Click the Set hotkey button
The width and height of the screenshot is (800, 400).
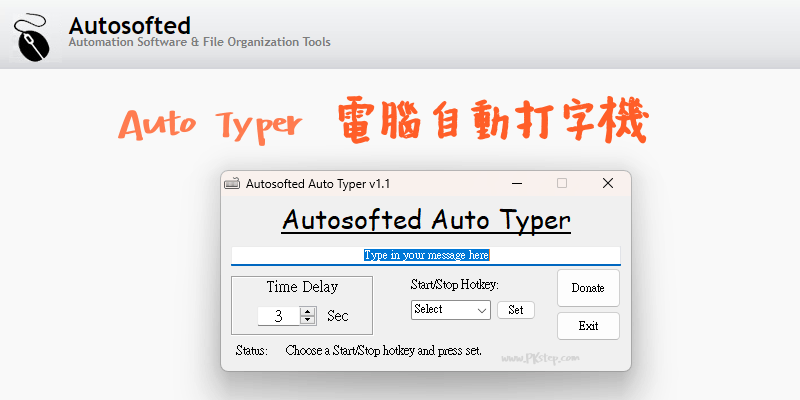(x=516, y=310)
